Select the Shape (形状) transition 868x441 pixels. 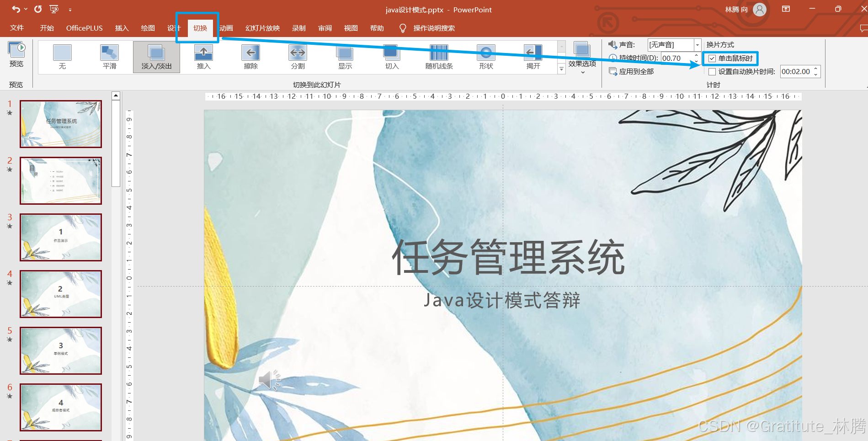pyautogui.click(x=486, y=57)
